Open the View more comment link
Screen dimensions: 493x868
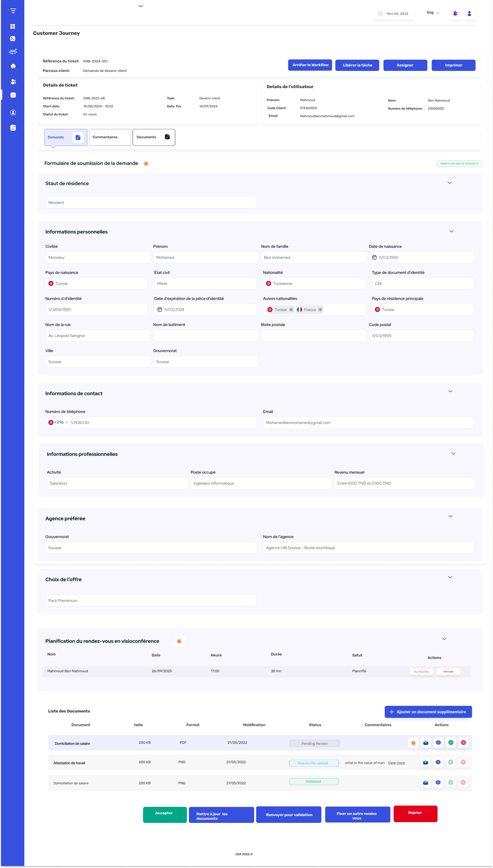point(396,763)
